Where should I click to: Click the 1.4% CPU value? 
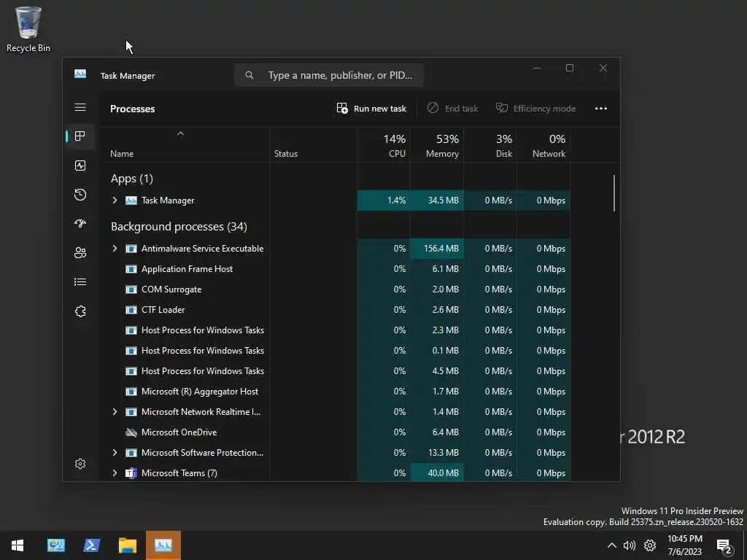pyautogui.click(x=396, y=201)
